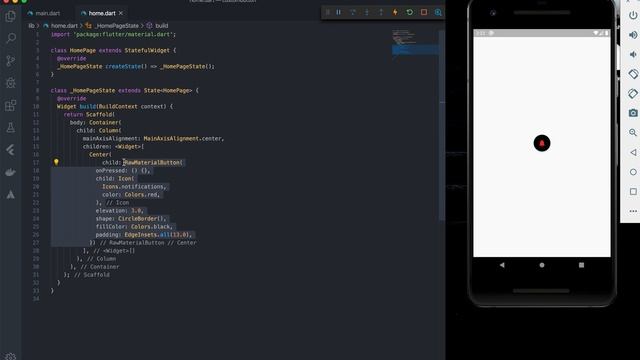Click the return Scaffold( line

coord(89,114)
